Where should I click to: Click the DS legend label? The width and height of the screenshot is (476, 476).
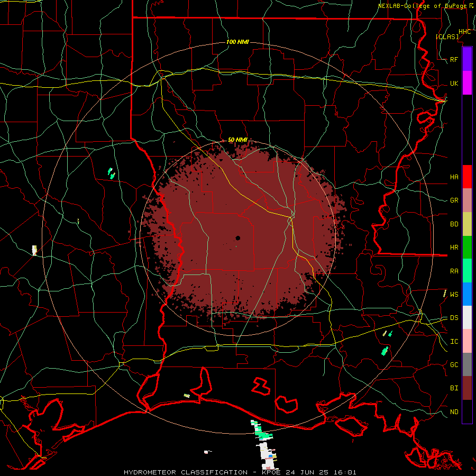[454, 318]
